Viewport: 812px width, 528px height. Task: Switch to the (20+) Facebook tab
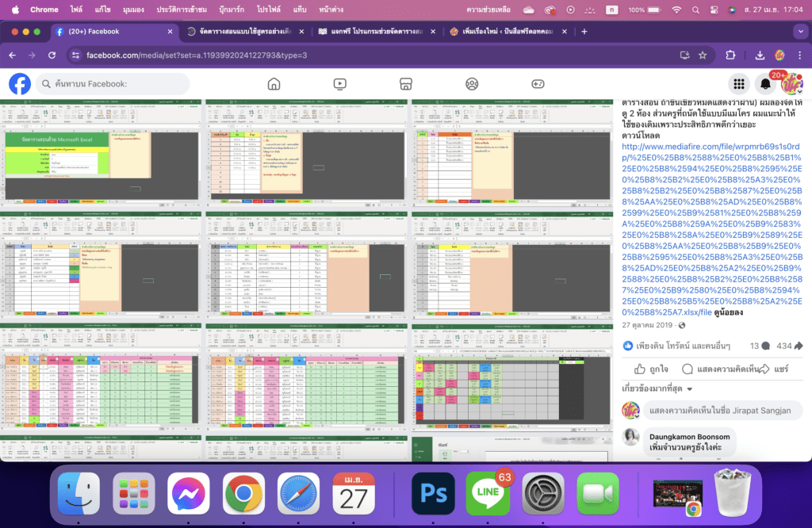114,32
